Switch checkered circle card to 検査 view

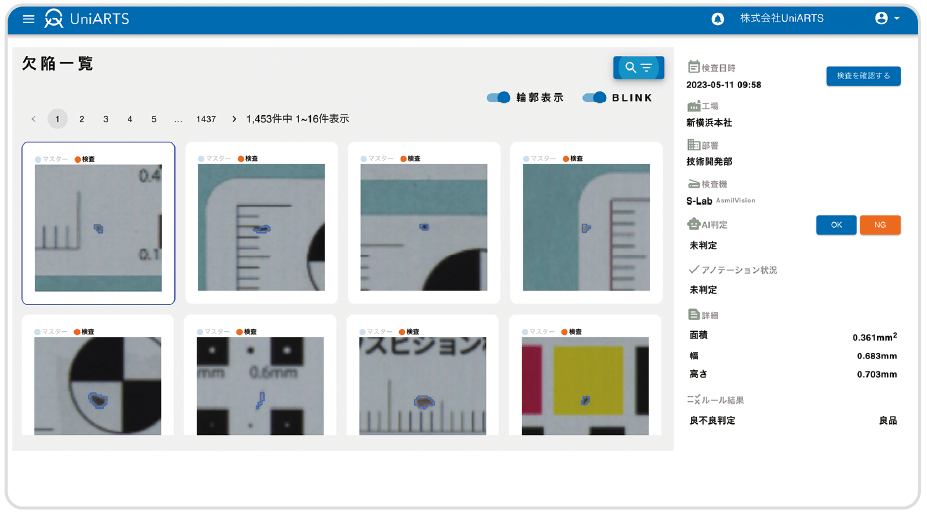tap(84, 332)
